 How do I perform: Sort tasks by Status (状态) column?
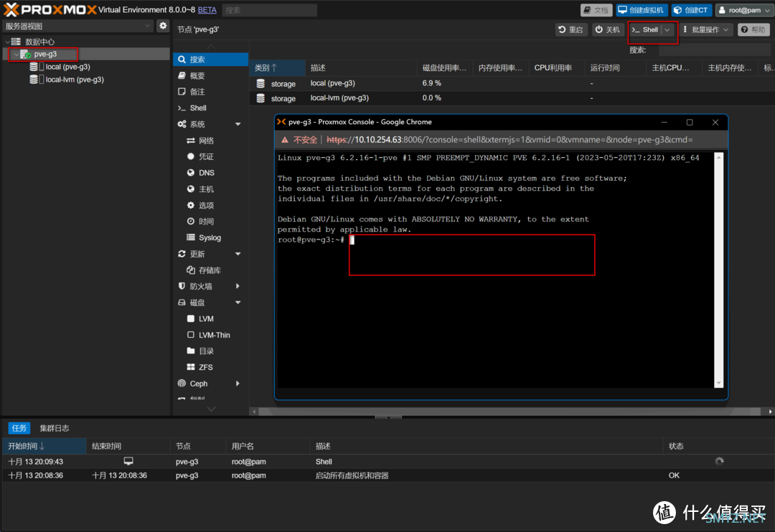pos(717,446)
